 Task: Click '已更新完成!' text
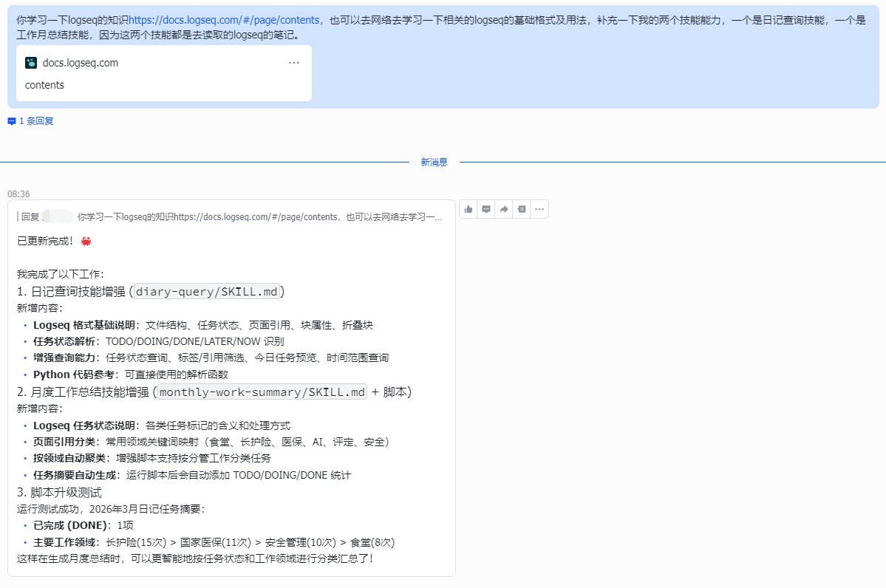click(45, 242)
